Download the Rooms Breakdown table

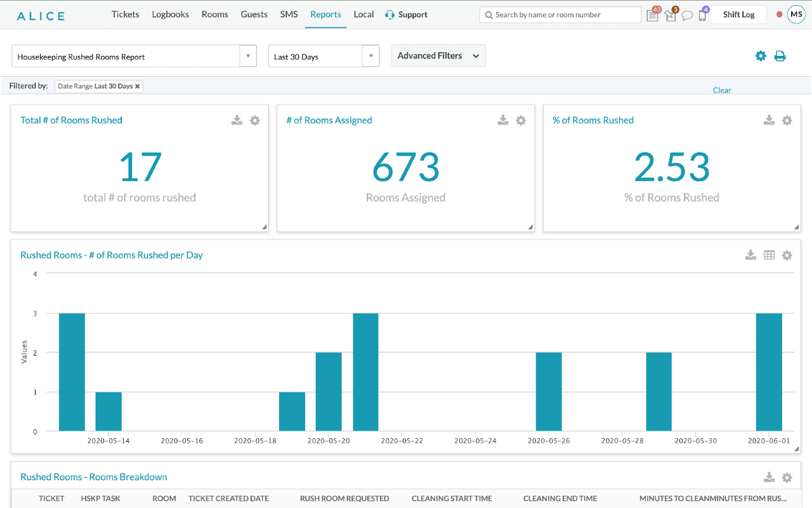769,478
